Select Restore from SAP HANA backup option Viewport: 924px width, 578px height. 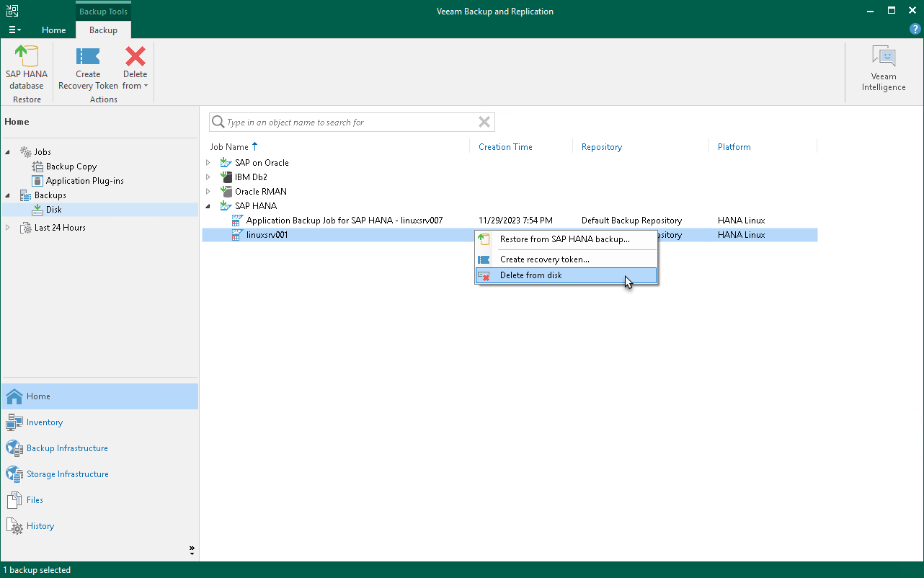coord(564,239)
